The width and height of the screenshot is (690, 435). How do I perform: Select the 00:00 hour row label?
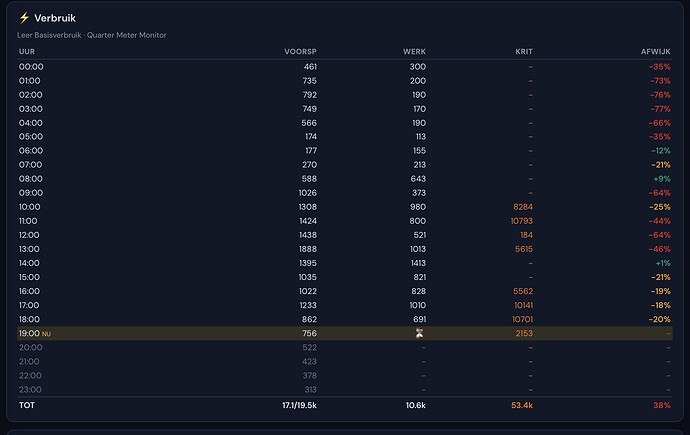click(x=31, y=67)
